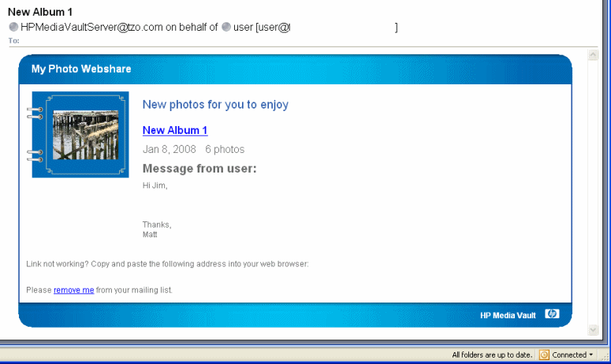Click the 'remove me' unsubscribe link
This screenshot has width=611, height=364.
click(x=73, y=290)
